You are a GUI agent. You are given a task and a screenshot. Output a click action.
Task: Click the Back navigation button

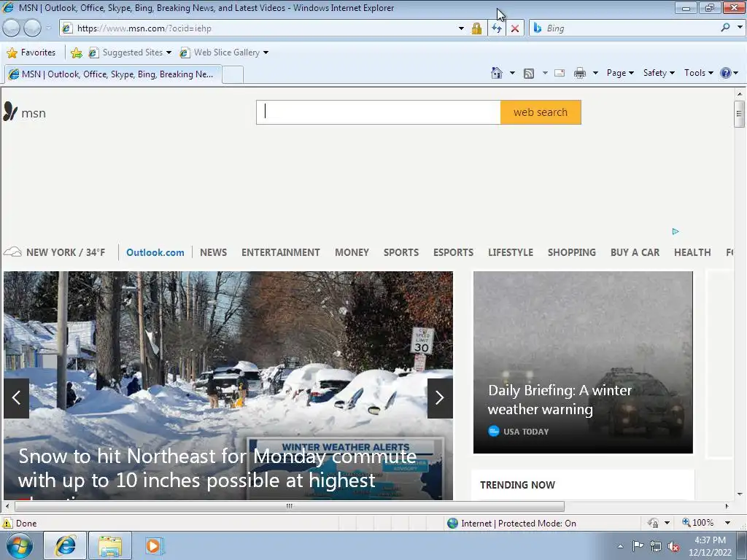click(x=12, y=28)
